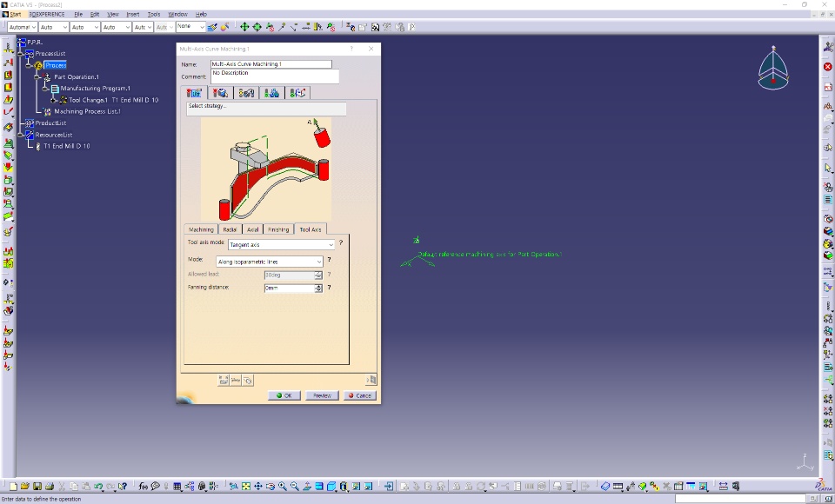The width and height of the screenshot is (835, 504).
Task: Open the Geometry tab icon in dialog
Action: pos(220,93)
